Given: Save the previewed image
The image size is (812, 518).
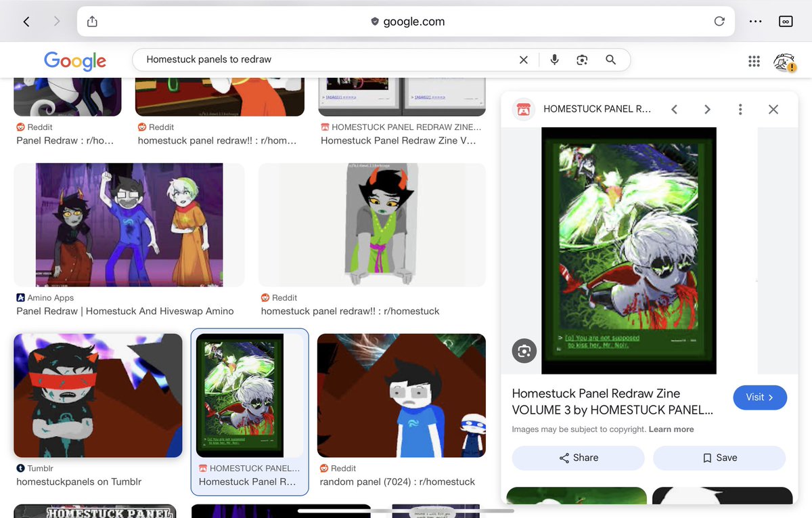Looking at the screenshot, I should 719,458.
